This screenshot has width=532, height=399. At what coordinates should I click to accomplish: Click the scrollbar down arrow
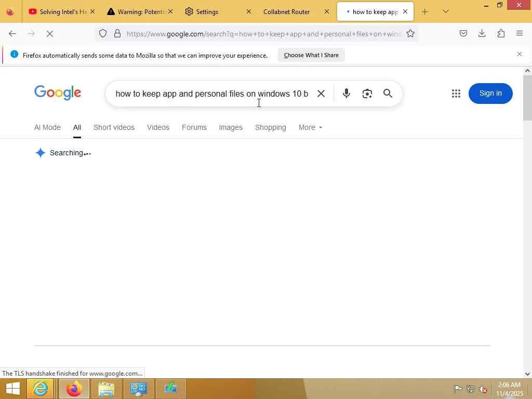pos(527,374)
